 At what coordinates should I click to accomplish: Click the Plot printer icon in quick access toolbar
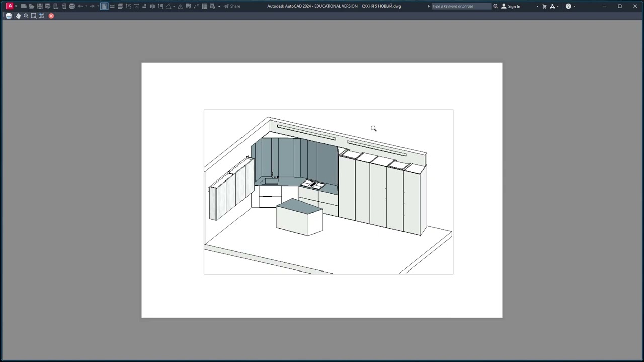[x=72, y=6]
